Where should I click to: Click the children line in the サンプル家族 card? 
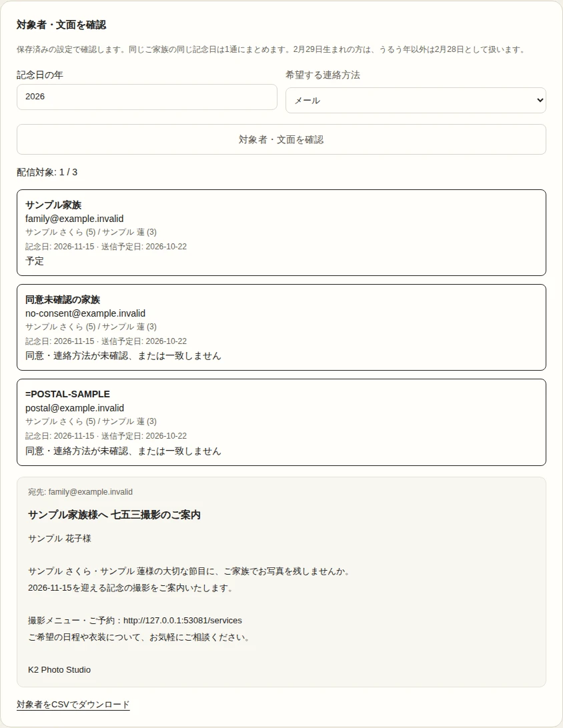[91, 232]
